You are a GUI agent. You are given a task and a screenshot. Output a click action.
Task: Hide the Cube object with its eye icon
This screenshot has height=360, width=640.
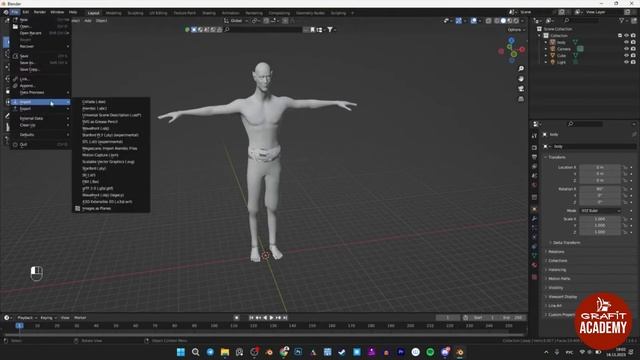point(626,55)
